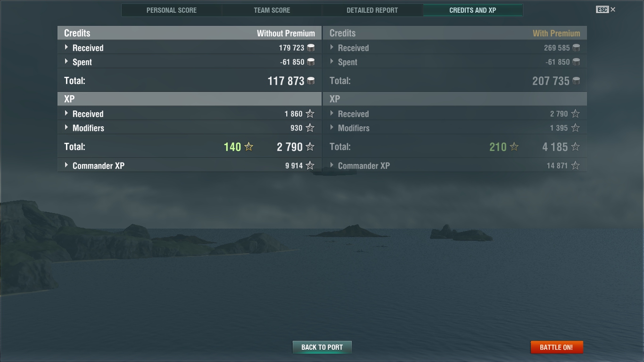The height and width of the screenshot is (362, 644).
Task: Click the coin icon beside 207 735 premium total
Action: (576, 81)
